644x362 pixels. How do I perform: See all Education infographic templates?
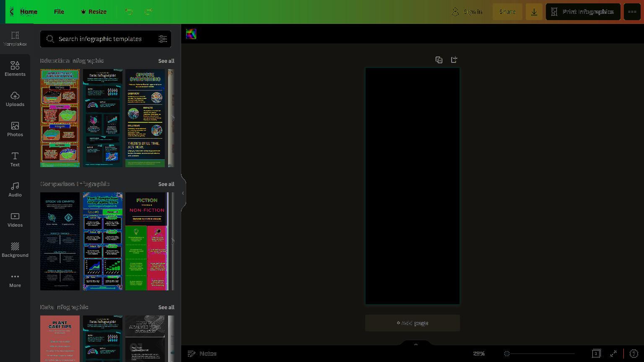[166, 61]
